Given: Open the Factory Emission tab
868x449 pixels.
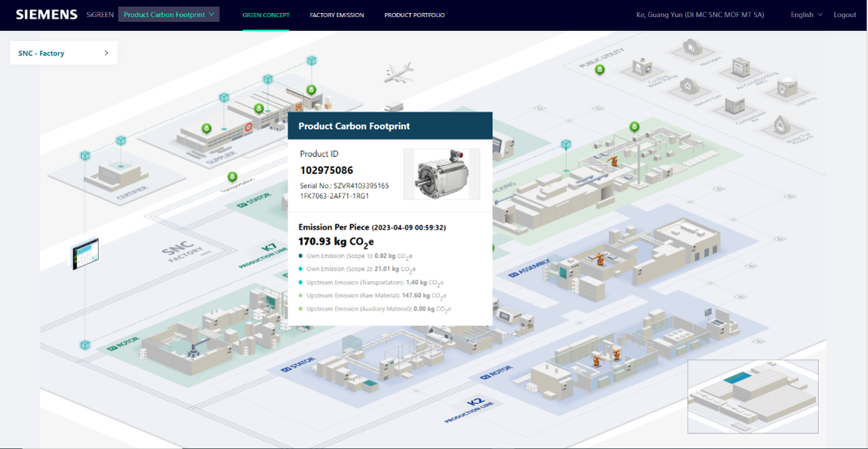Looking at the screenshot, I should pyautogui.click(x=337, y=15).
